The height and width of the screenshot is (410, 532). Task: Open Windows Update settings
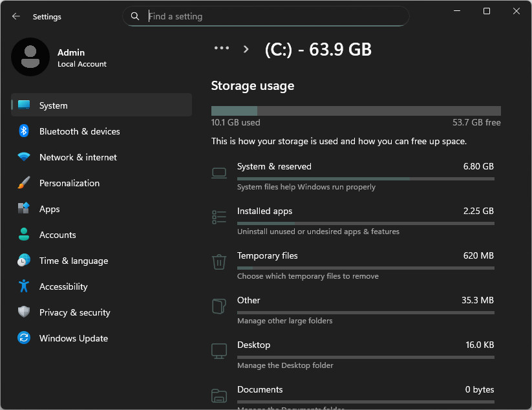coord(101,338)
